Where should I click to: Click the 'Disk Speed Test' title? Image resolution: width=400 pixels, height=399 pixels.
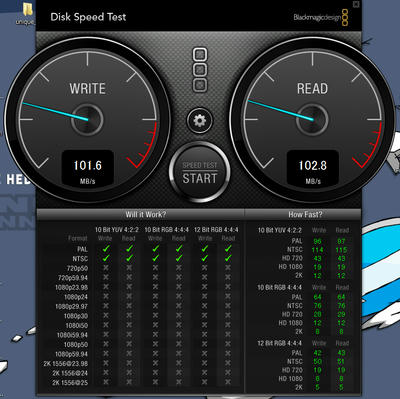[x=88, y=17]
